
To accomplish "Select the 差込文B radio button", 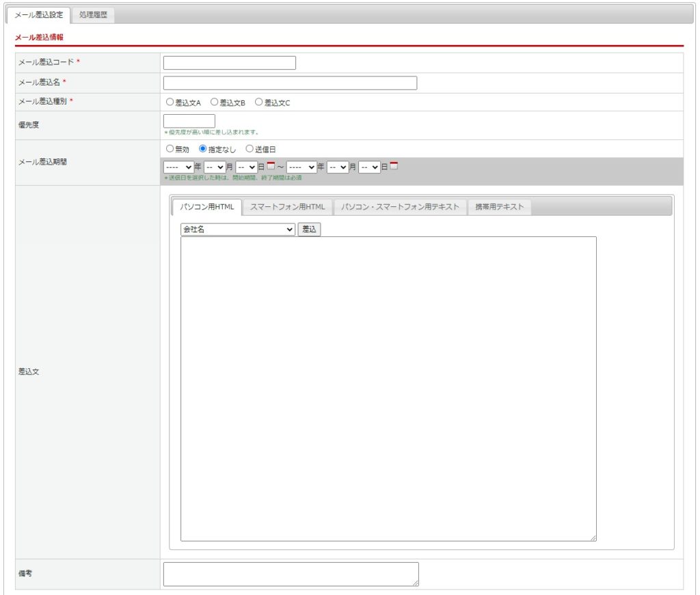I will (x=215, y=102).
